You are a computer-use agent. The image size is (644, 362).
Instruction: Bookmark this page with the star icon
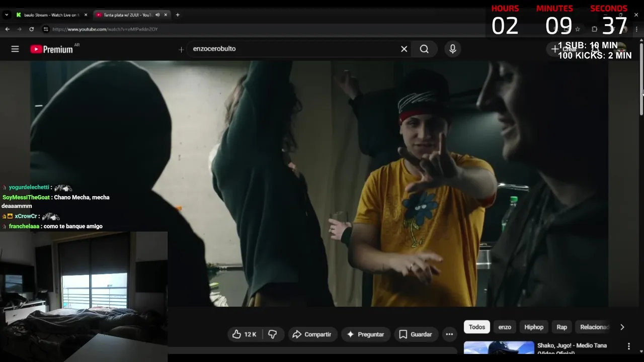(578, 29)
